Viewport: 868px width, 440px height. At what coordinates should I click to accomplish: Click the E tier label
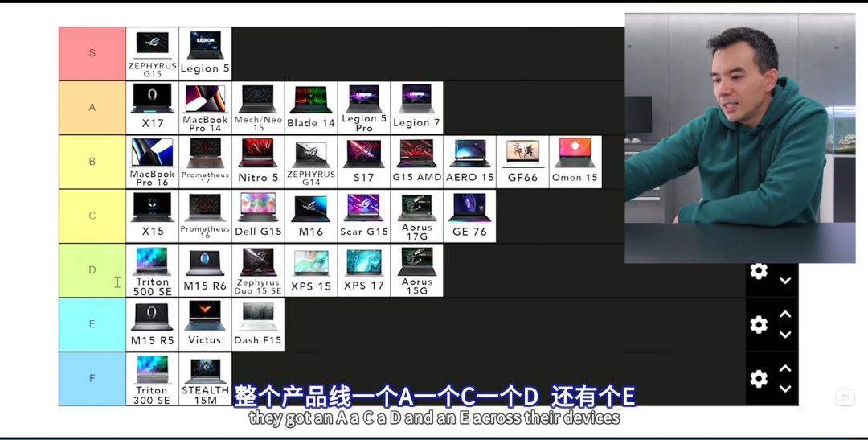[92, 325]
